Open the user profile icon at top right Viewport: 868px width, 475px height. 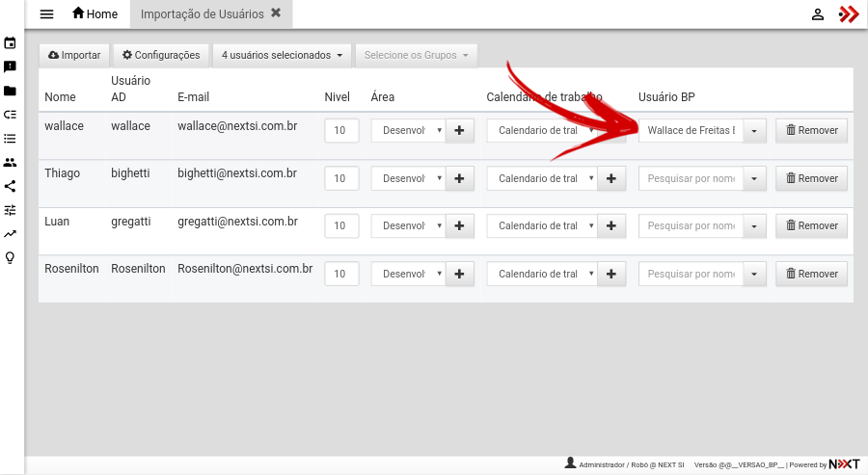(817, 14)
